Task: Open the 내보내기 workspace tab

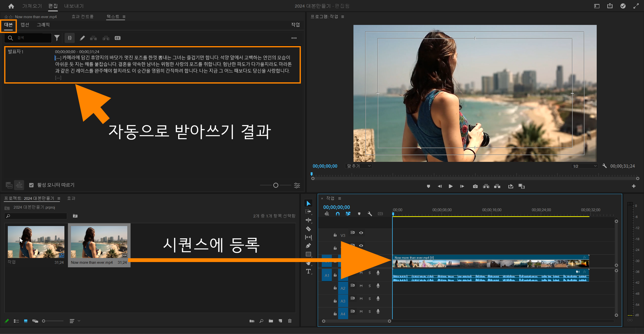Action: (74, 6)
